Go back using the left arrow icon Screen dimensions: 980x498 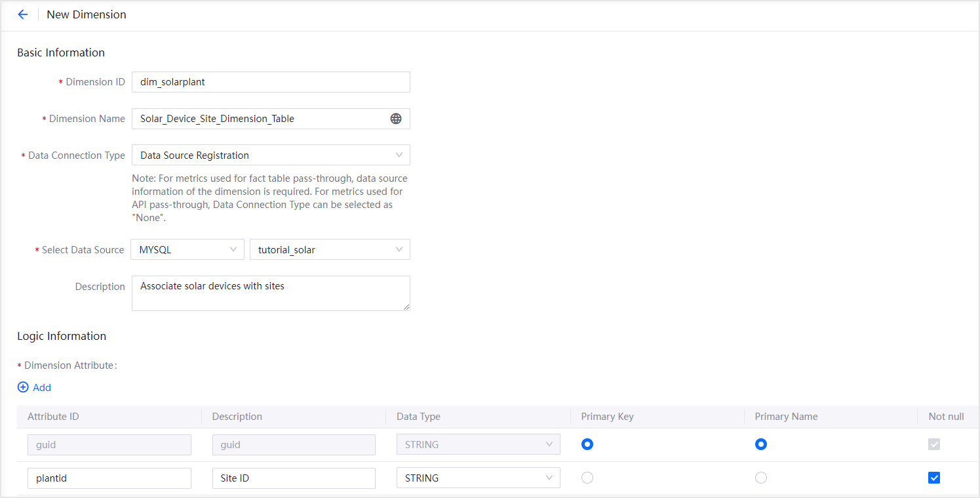23,14
